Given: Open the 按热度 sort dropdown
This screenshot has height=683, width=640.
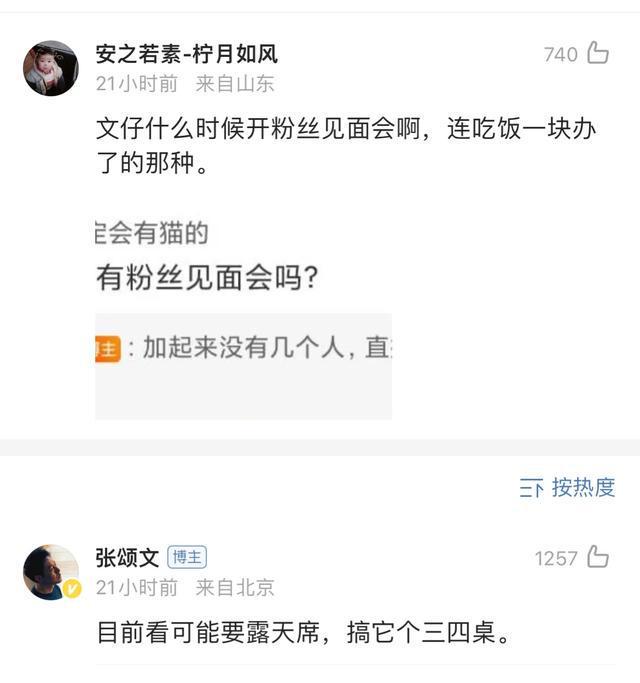Looking at the screenshot, I should click(583, 488).
